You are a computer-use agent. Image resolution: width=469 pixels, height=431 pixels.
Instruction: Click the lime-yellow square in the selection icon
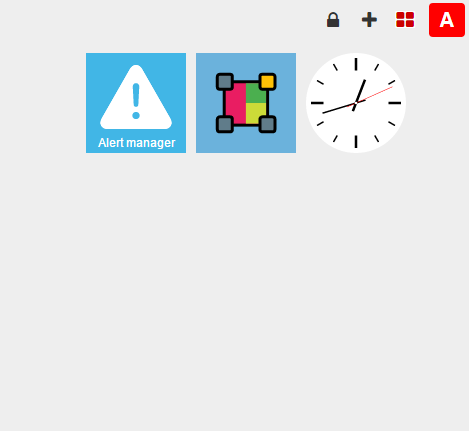[x=256, y=113]
